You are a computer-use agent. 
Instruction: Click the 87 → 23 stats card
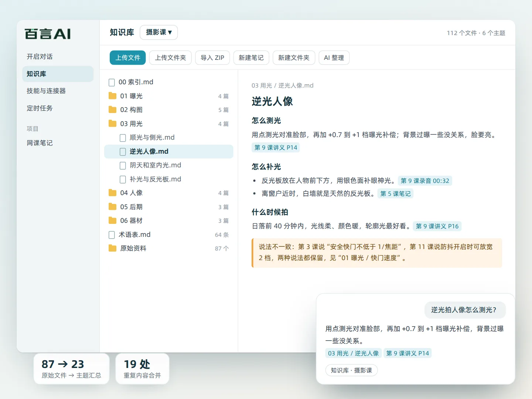71,369
